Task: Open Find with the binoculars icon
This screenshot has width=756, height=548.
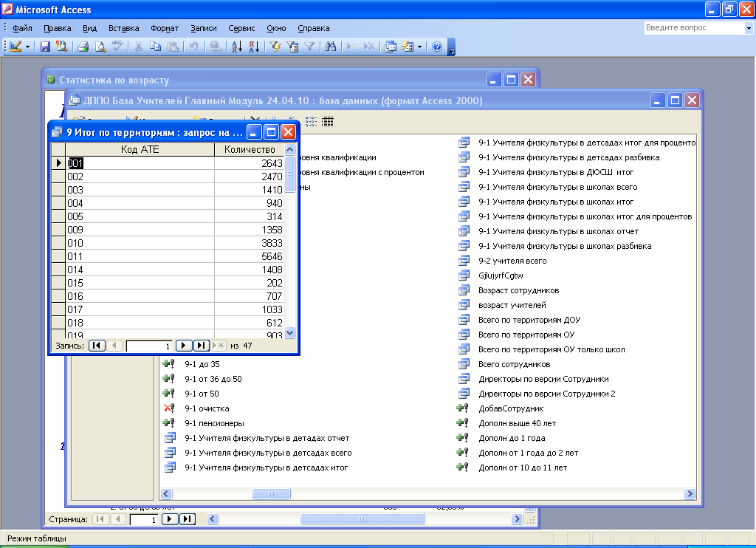Action: 331,47
